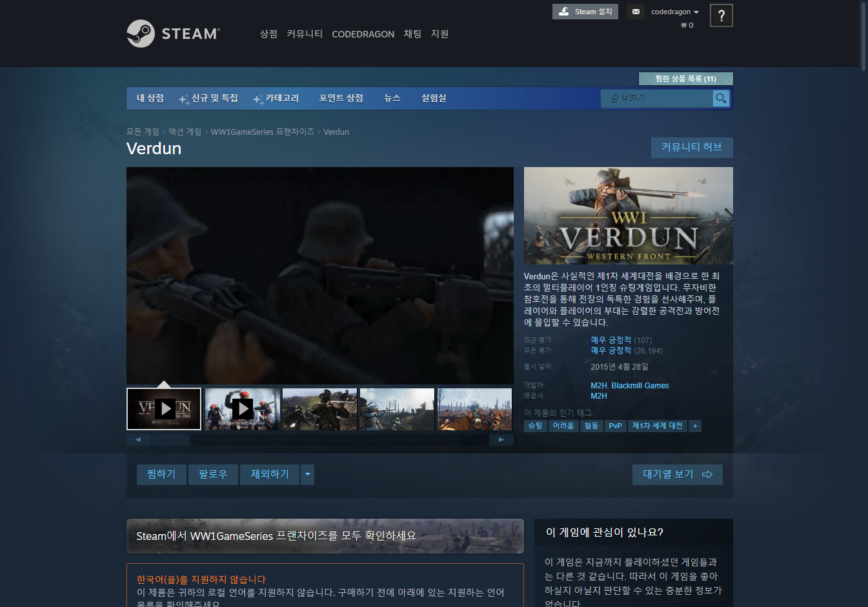
Task: Click the ₩ 0 wallet balance
Action: coord(687,25)
